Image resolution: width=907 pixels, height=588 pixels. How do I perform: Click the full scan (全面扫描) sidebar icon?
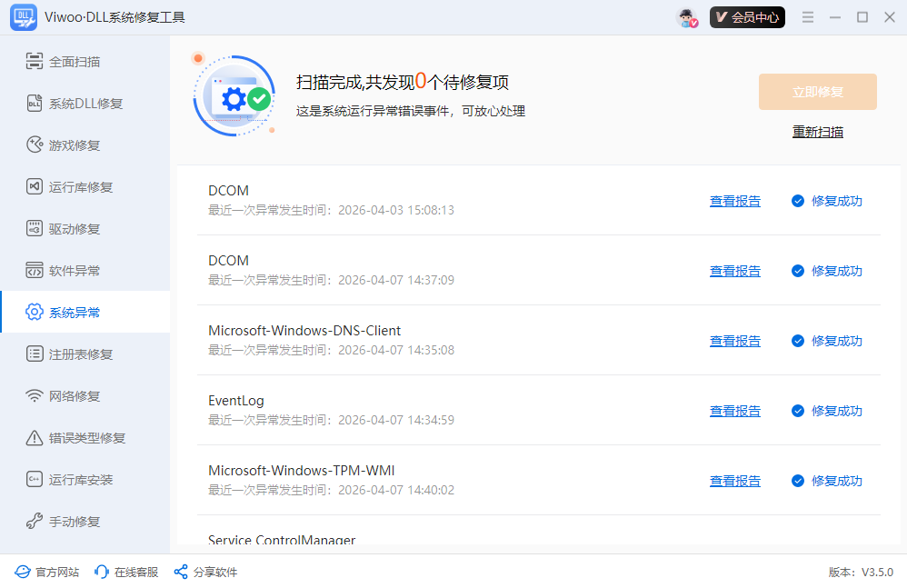point(35,62)
